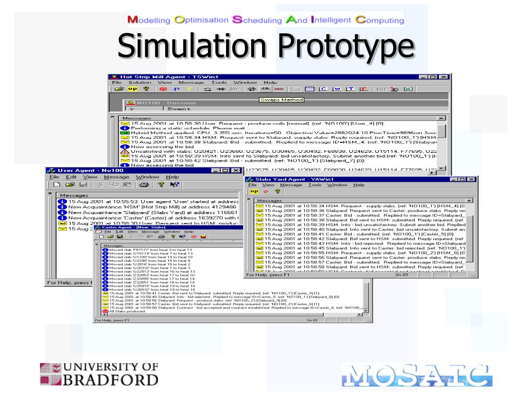This screenshot has height=399, width=532.
Task: Click green Excel export icon in Hot Strip Mill toolbar
Action: (x=408, y=89)
